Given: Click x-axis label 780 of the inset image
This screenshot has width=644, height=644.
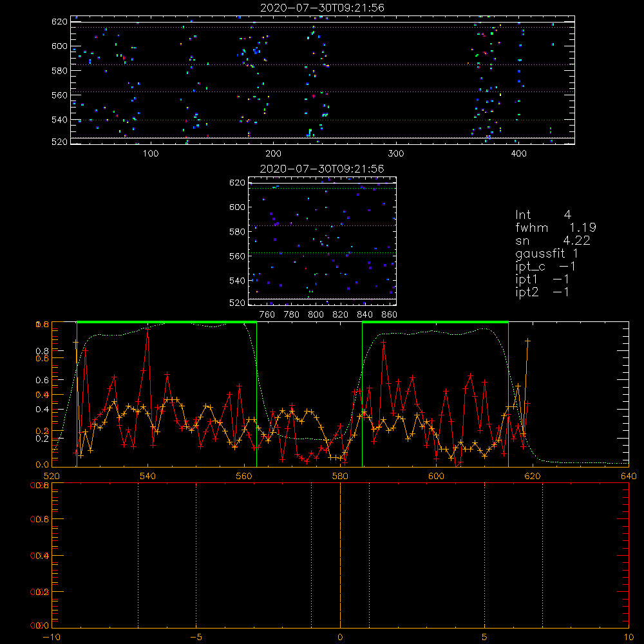Looking at the screenshot, I should coord(292,315).
